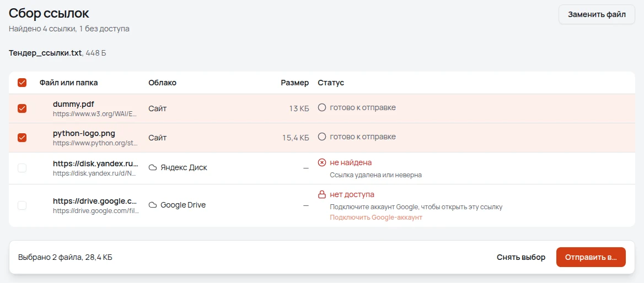Image resolution: width=644 pixels, height=283 pixels.
Task: Click the lock icon beside нет доступа
Action: pyautogui.click(x=322, y=194)
